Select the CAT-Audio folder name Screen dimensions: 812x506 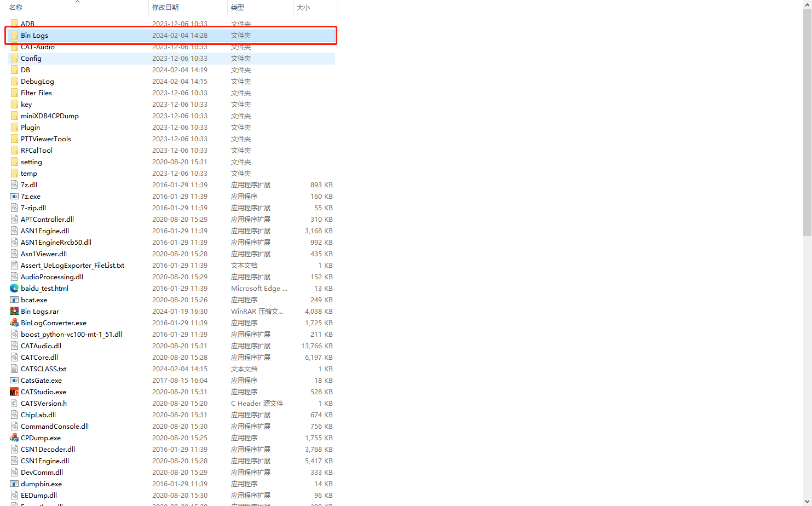pos(38,47)
